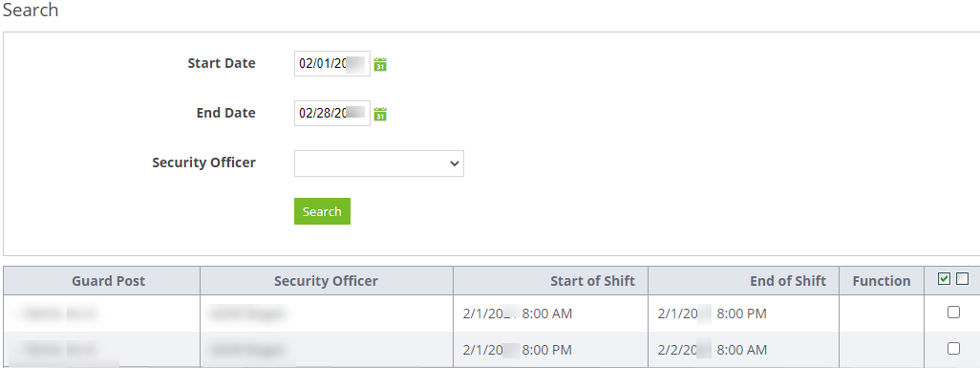Screen dimensions: 980x368
Task: Click the select-all checked box icon
Action: coord(944,279)
